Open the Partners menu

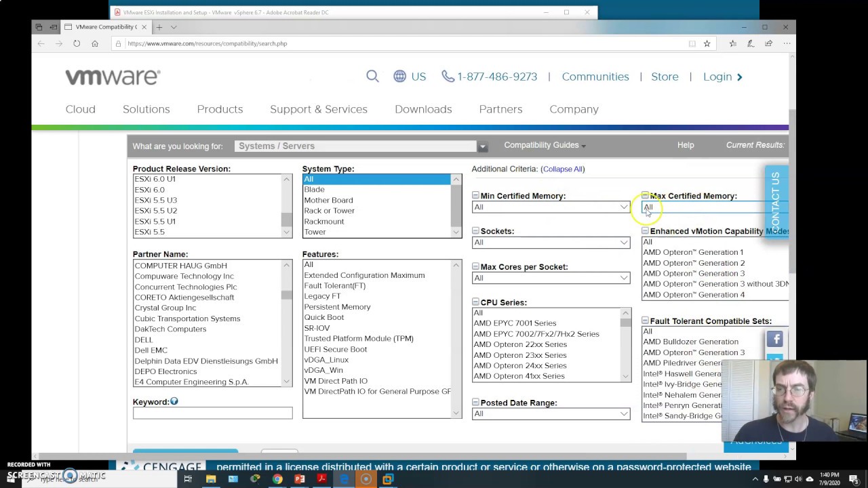click(x=500, y=109)
